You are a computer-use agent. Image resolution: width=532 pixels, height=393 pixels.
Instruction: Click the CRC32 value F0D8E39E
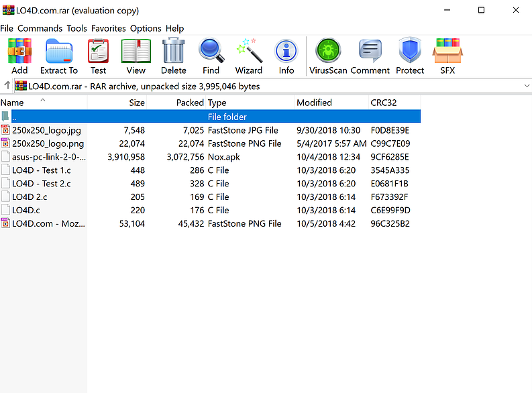pyautogui.click(x=390, y=130)
